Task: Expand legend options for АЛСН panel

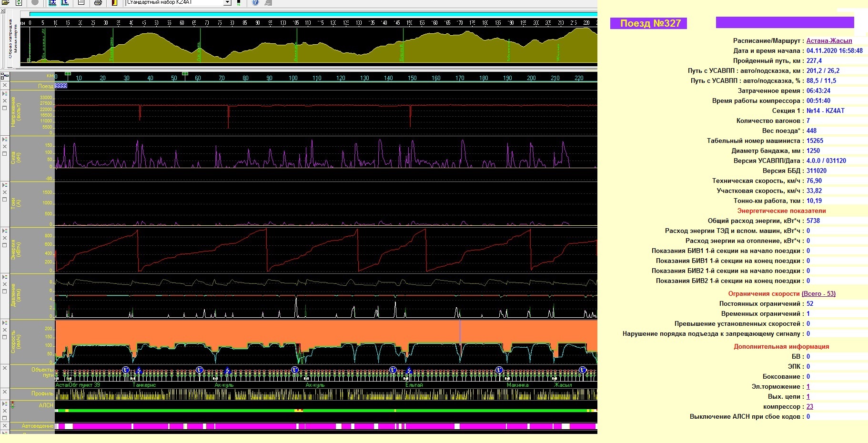Action: click(5, 404)
